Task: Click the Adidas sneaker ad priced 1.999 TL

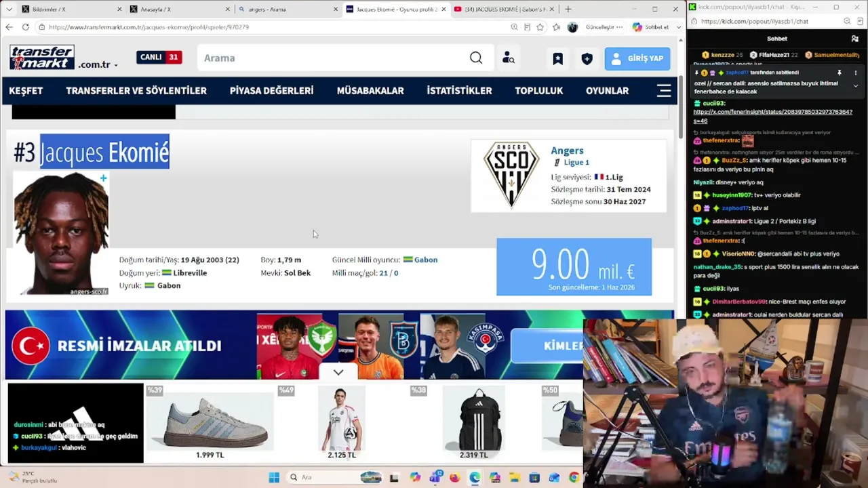Action: click(x=210, y=423)
